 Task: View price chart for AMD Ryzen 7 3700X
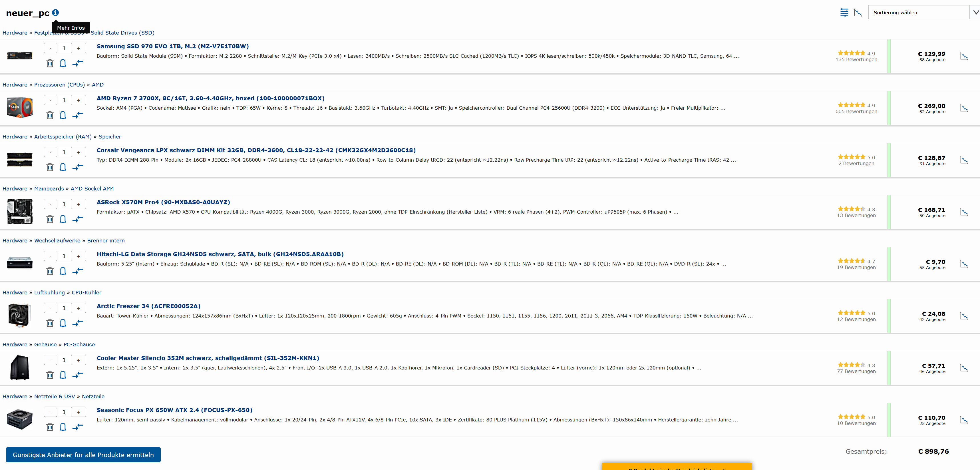[x=964, y=108]
